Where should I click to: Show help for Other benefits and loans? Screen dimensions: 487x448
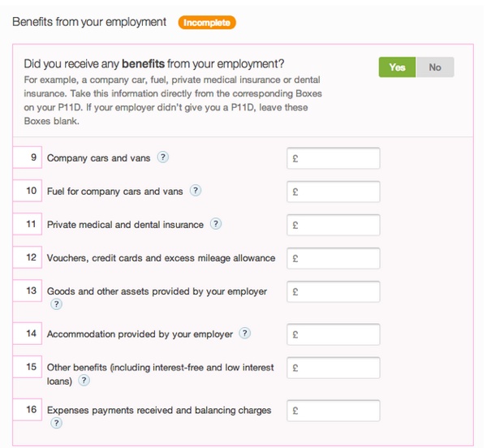[84, 380]
